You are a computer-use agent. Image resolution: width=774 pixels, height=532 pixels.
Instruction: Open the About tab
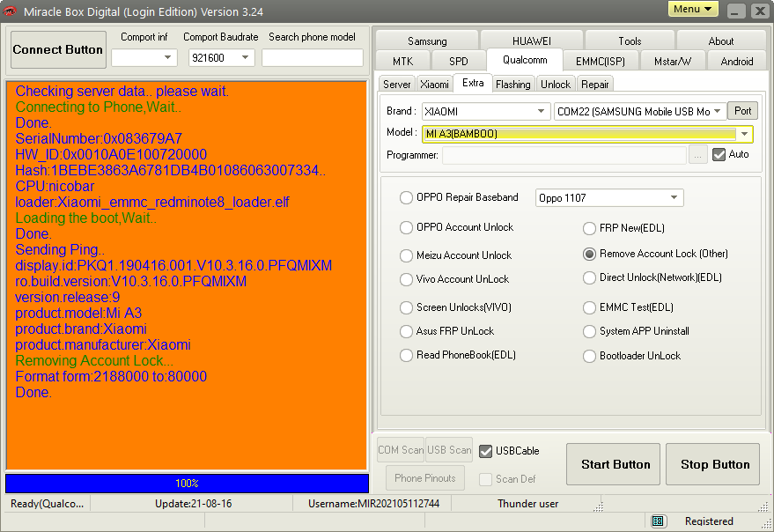720,41
